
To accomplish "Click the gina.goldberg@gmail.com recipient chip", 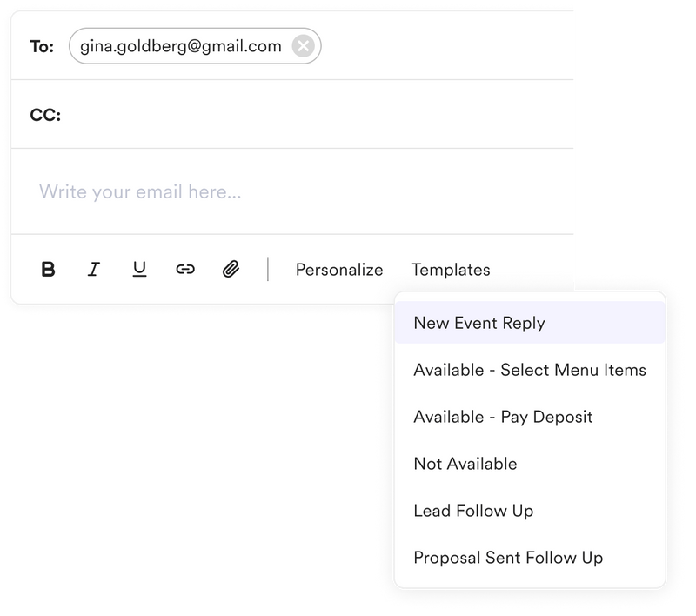I will click(x=181, y=46).
